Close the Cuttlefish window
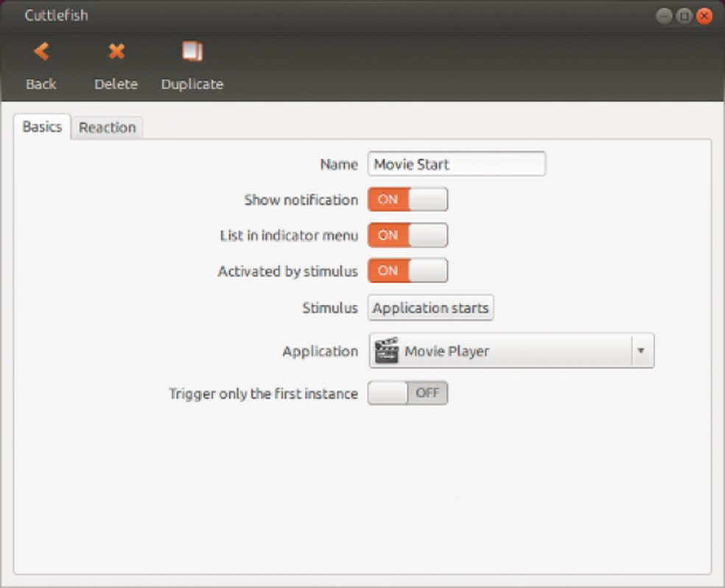 704,16
